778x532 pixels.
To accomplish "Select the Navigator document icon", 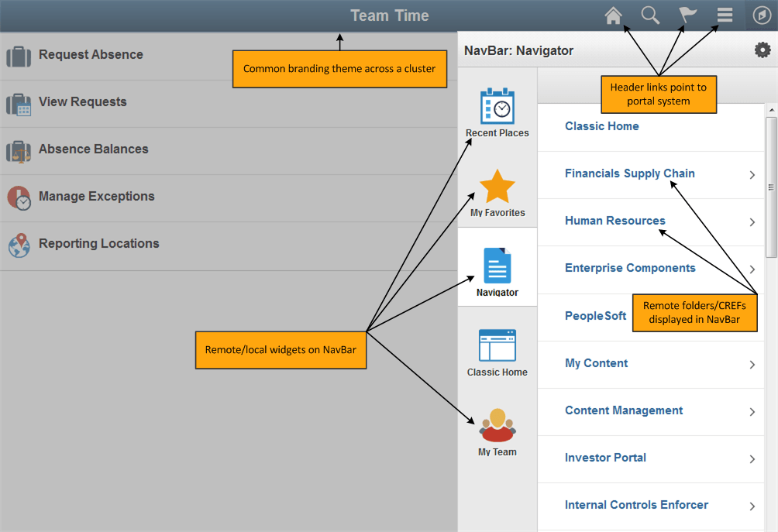I will (497, 266).
